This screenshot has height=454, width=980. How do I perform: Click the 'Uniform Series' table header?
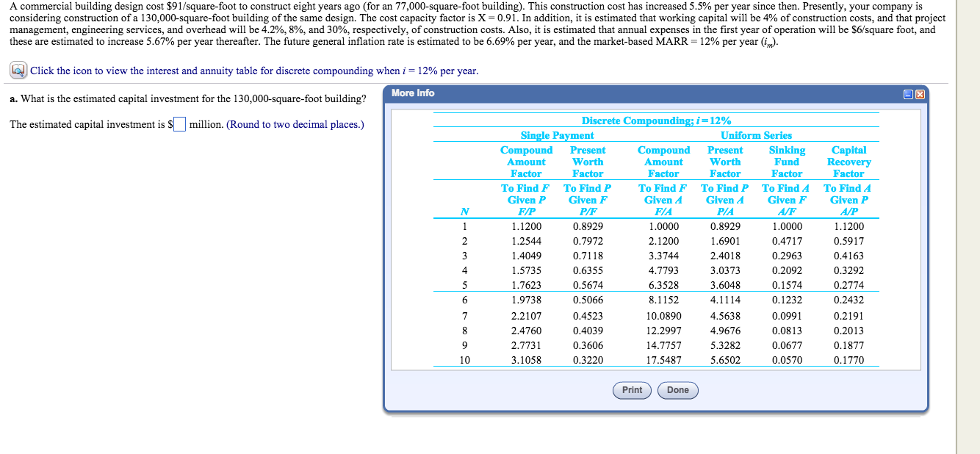pyautogui.click(x=756, y=135)
